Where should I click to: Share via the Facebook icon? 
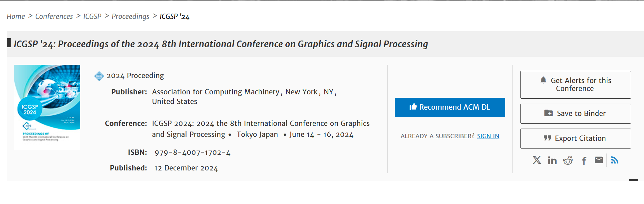click(584, 161)
